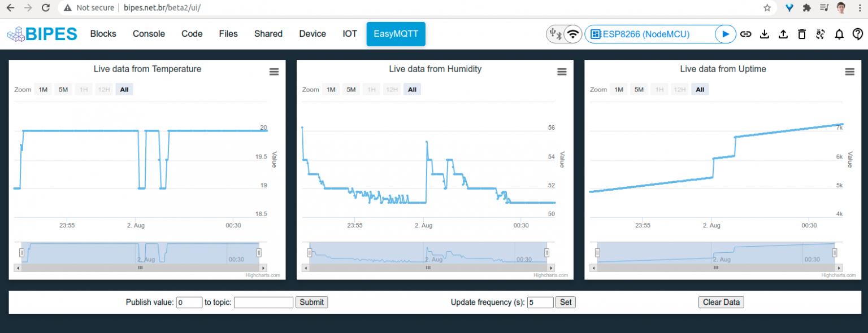The image size is (868, 333).
Task: Open the IOT section
Action: (x=349, y=34)
